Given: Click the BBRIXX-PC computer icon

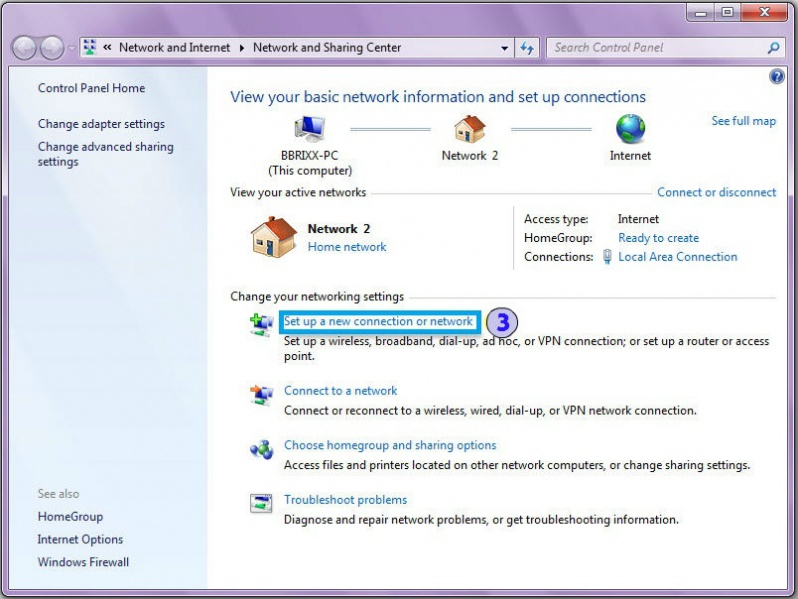Looking at the screenshot, I should [x=310, y=129].
